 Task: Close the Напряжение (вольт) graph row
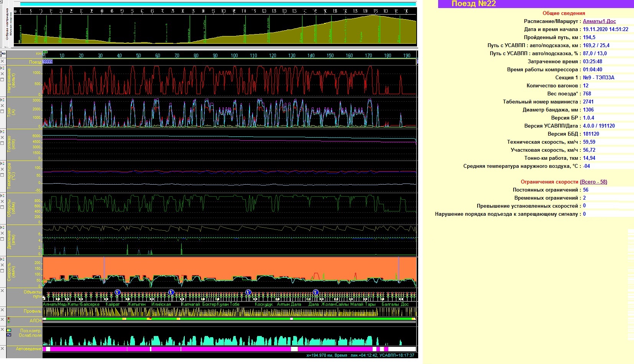pyautogui.click(x=2, y=74)
